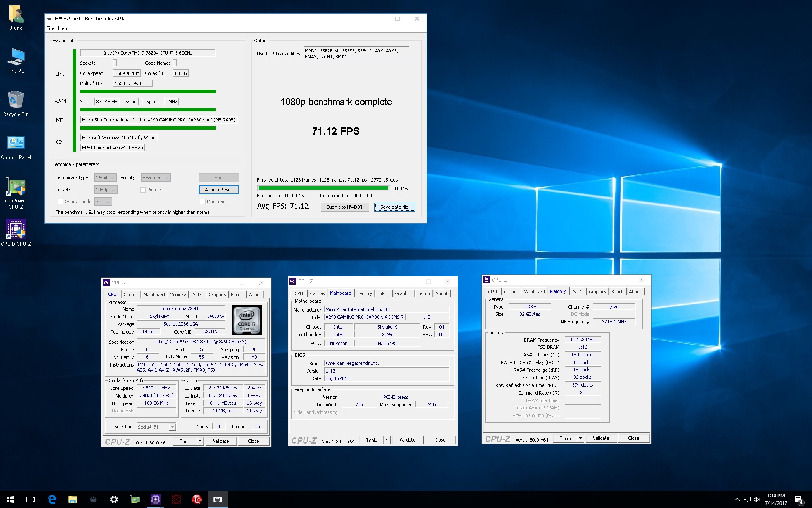This screenshot has width=812, height=508.
Task: Toggle the Pmode checkbox
Action: coord(143,190)
